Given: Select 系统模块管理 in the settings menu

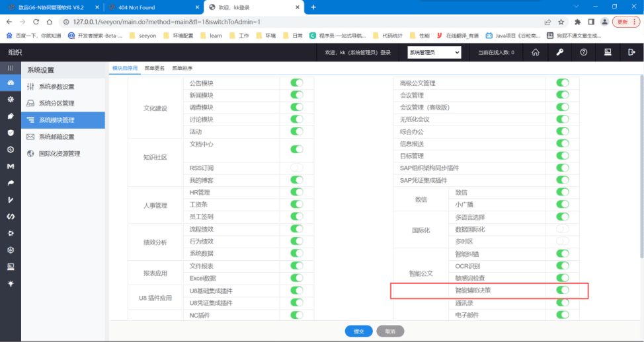Looking at the screenshot, I should click(x=63, y=120).
